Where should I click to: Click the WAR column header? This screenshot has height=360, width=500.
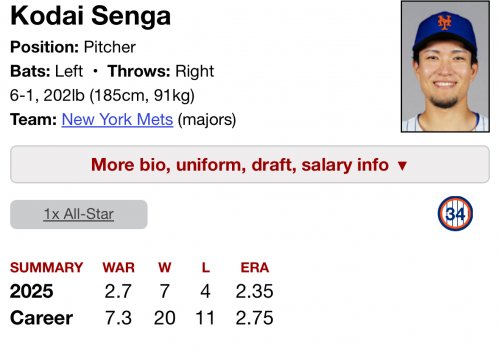tap(119, 267)
